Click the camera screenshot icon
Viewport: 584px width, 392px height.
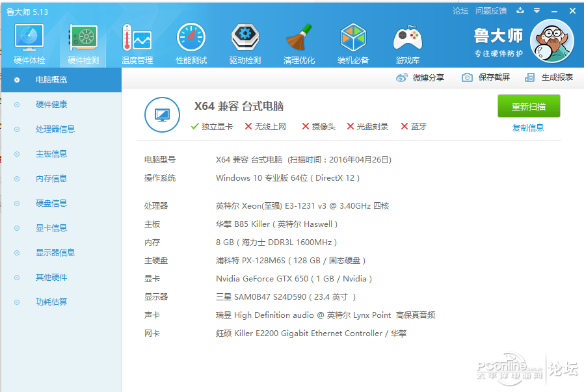pyautogui.click(x=467, y=77)
